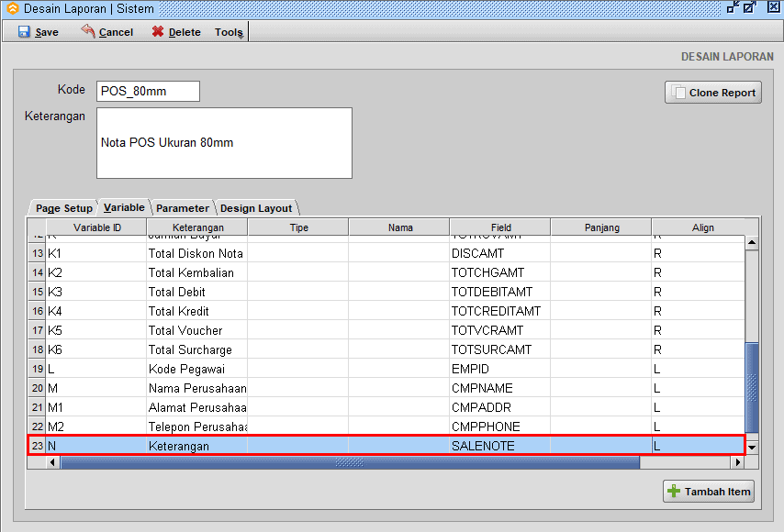Open the Tools menu
The height and width of the screenshot is (532, 784).
point(229,32)
